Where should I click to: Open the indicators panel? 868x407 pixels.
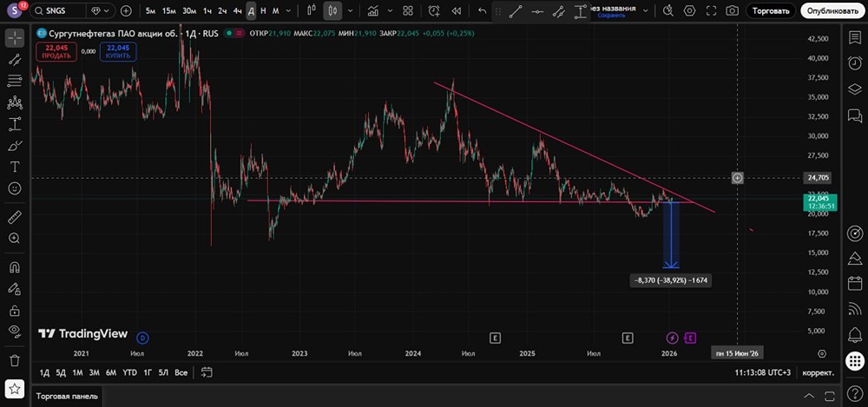[373, 10]
